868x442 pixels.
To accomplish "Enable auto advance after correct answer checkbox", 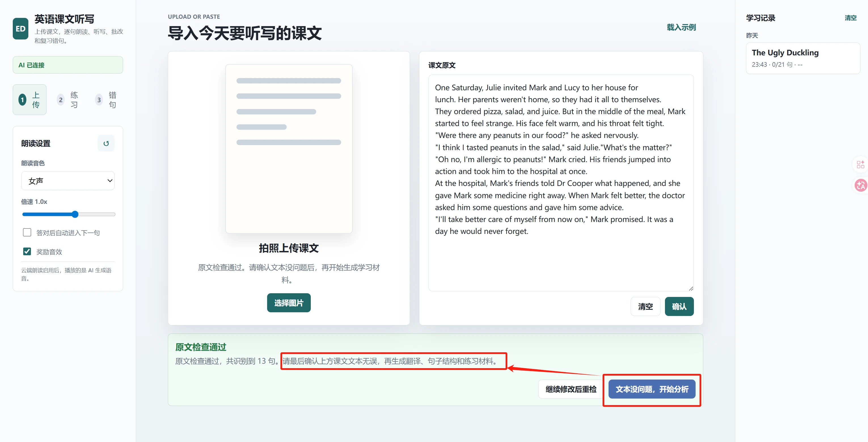I will point(27,232).
